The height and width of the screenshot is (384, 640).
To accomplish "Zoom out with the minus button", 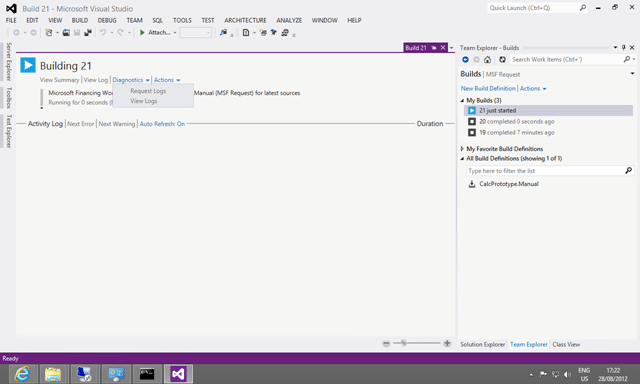I will [x=386, y=344].
